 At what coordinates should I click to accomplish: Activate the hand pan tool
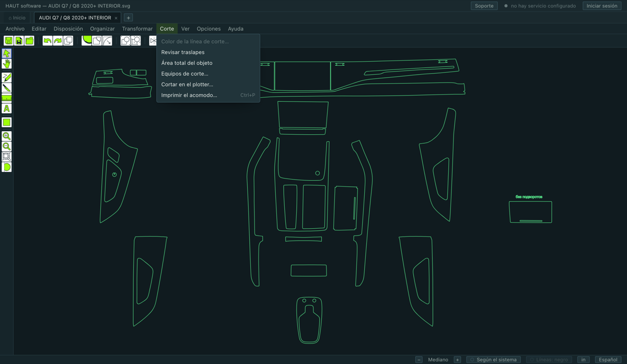pyautogui.click(x=7, y=64)
